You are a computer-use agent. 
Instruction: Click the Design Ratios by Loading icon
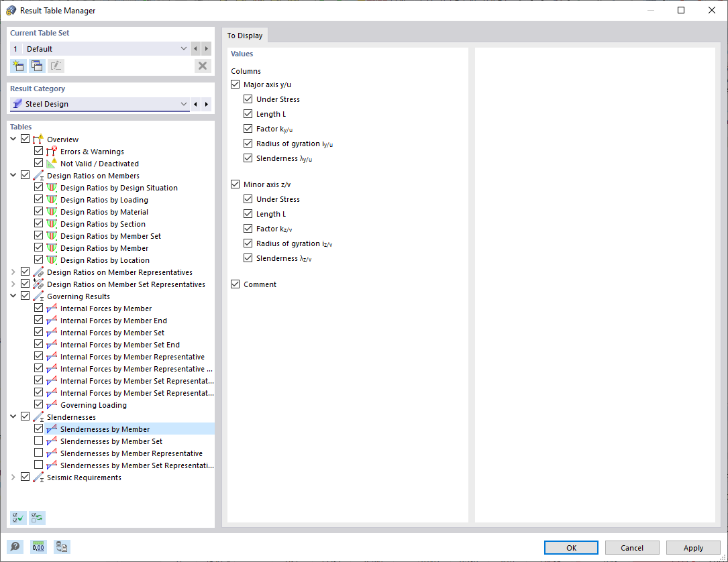tap(52, 200)
